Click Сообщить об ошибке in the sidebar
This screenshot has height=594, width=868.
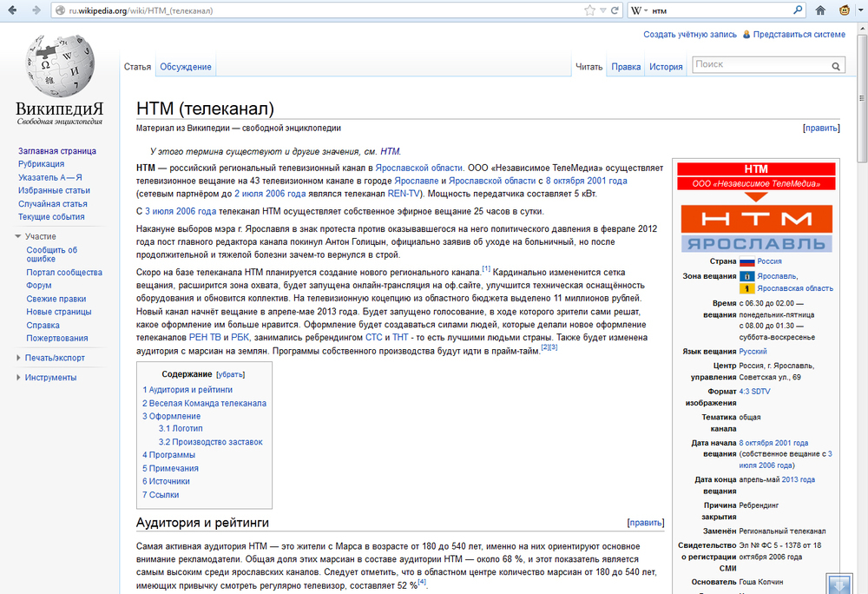point(52,254)
